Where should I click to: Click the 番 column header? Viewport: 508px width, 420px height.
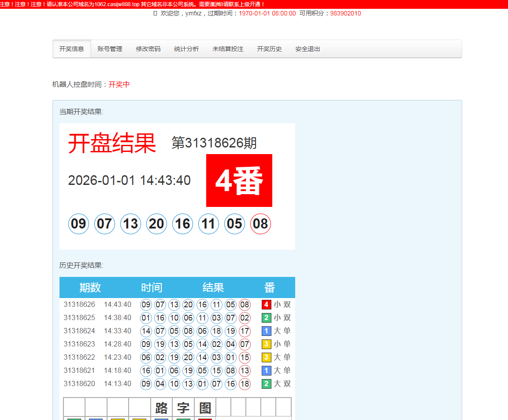[x=270, y=288]
